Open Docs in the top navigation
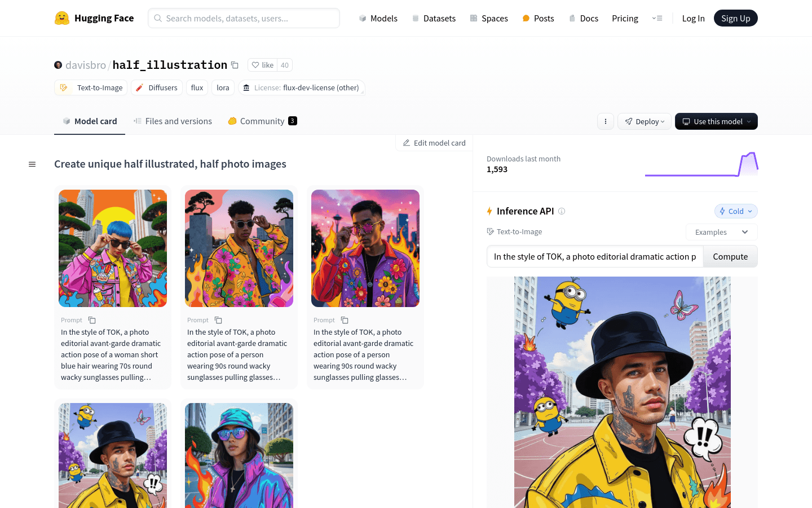The width and height of the screenshot is (812, 508). click(x=584, y=18)
